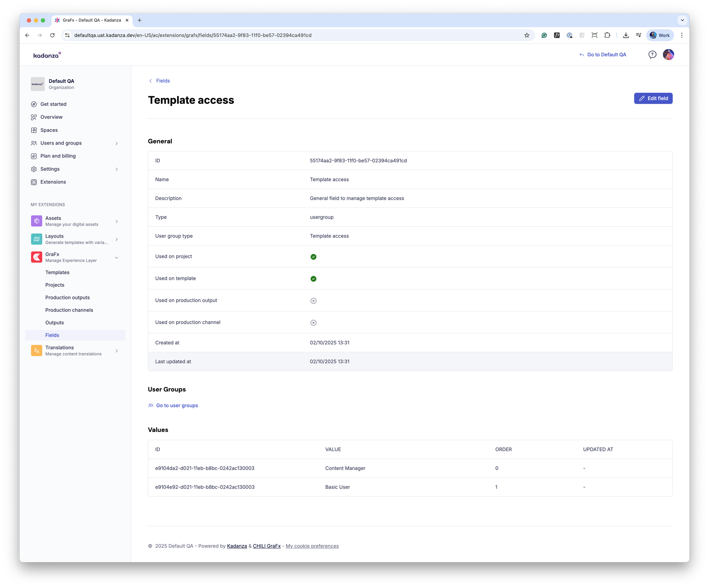This screenshot has width=709, height=588.
Task: Click the browser downloads icon
Action: (626, 35)
